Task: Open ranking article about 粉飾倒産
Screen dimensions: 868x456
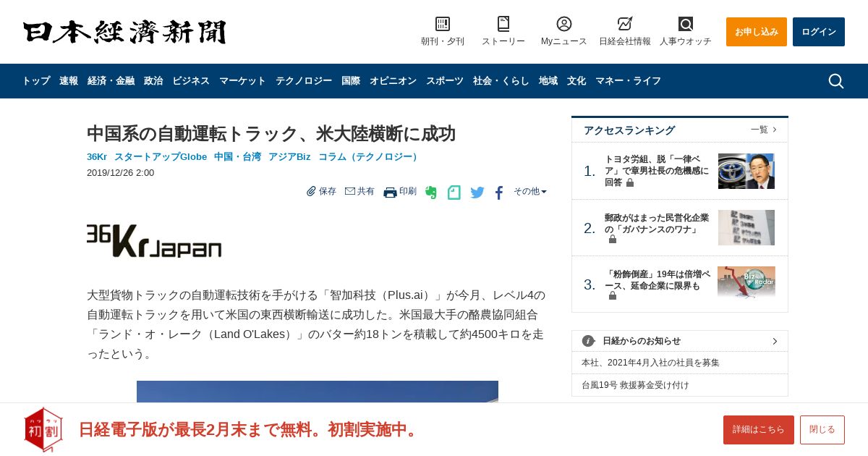Action: coord(658,284)
